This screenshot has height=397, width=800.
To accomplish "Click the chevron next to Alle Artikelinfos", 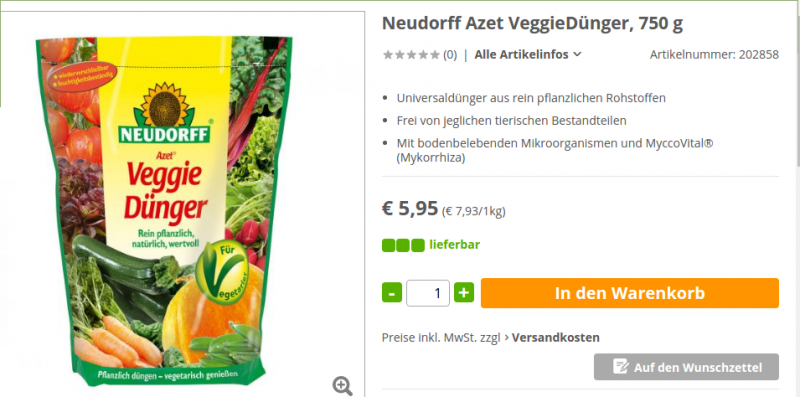I will click(577, 54).
